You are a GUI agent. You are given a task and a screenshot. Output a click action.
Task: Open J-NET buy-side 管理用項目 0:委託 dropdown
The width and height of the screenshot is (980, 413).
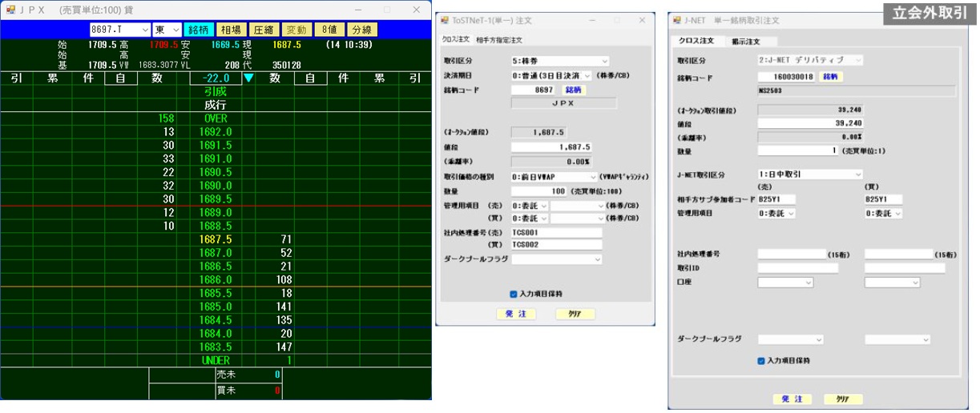pyautogui.click(x=884, y=214)
